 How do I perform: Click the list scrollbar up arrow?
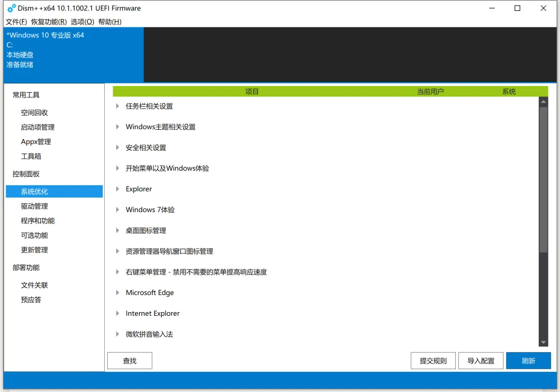tap(543, 102)
